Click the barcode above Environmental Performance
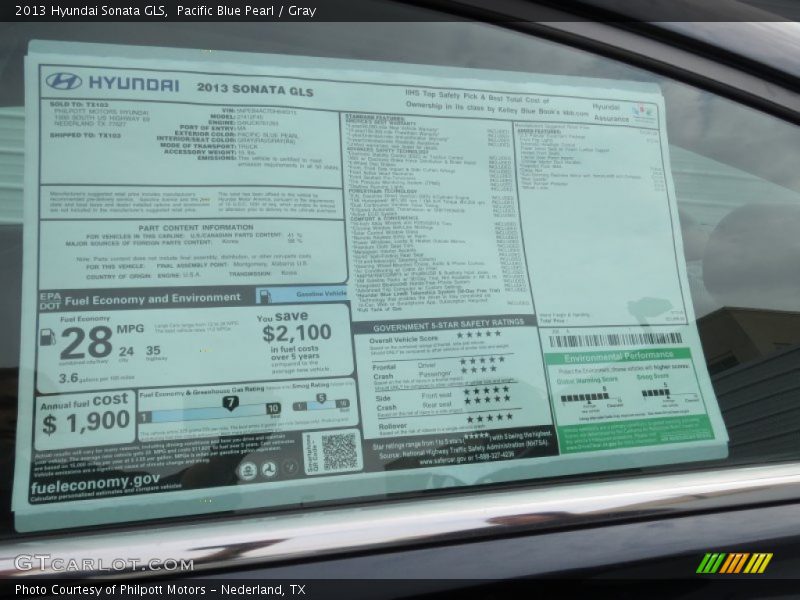Viewport: 800px width, 600px height. 610,337
